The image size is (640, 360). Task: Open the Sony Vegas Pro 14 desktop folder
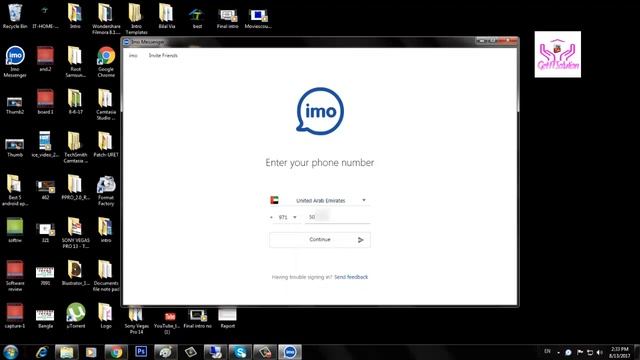136,321
